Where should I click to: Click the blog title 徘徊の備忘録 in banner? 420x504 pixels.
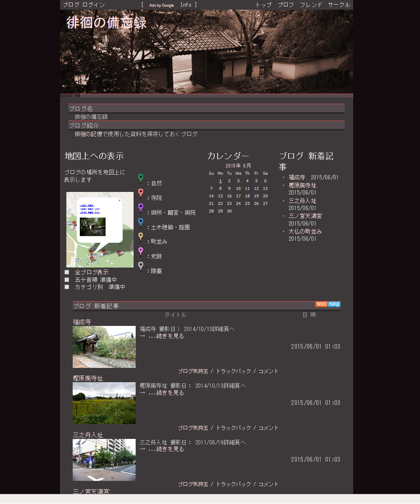coord(107,23)
